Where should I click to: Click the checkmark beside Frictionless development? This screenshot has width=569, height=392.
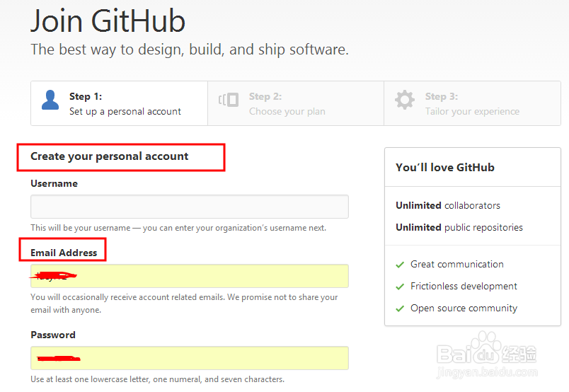click(400, 287)
